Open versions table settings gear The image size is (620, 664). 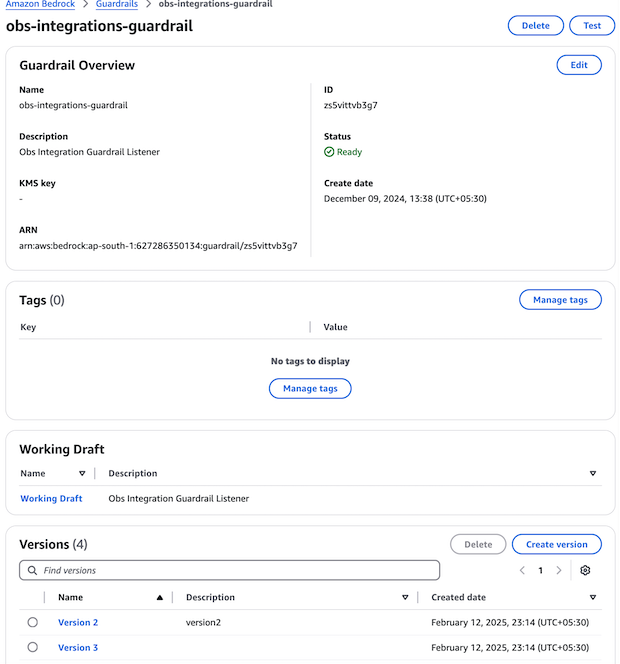click(x=585, y=570)
